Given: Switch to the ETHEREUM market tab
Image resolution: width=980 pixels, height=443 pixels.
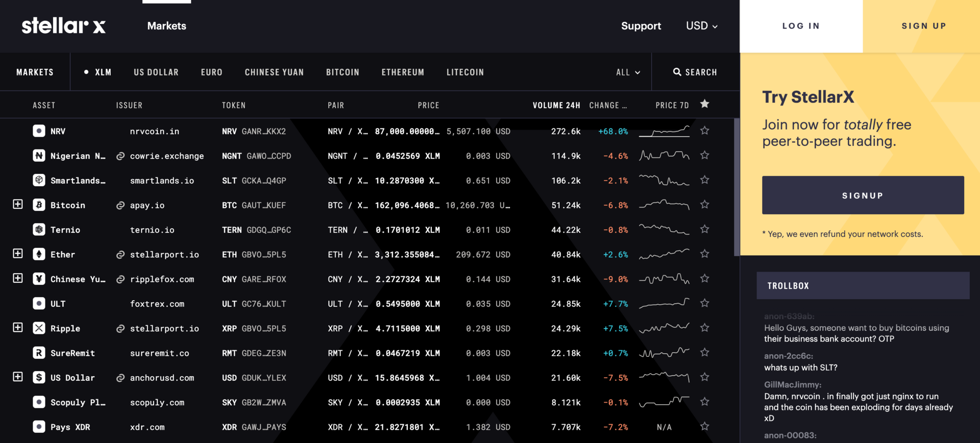Looking at the screenshot, I should coord(403,72).
